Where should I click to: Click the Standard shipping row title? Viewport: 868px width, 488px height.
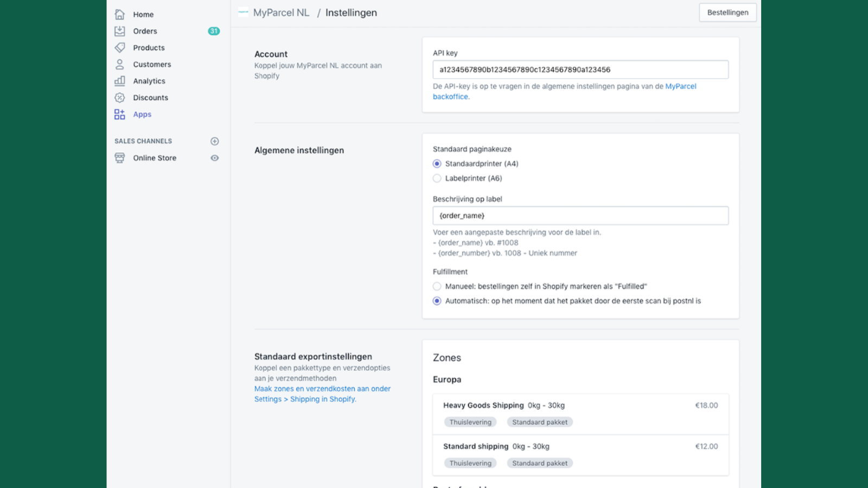[476, 446]
